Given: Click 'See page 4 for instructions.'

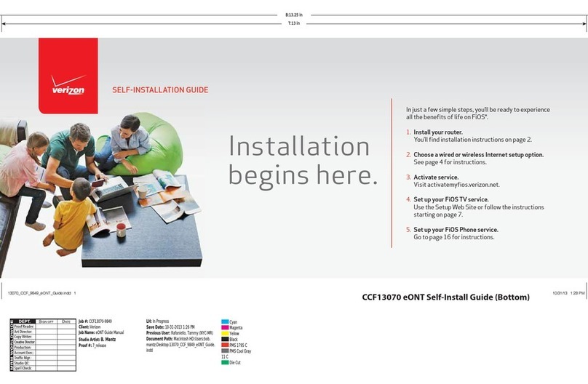Looking at the screenshot, I should coord(450,162).
